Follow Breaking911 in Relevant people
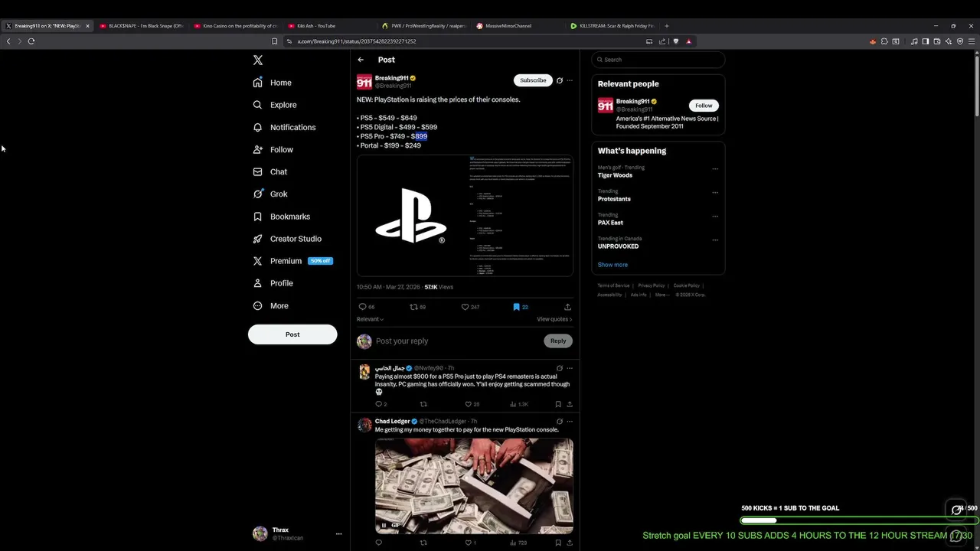Viewport: 980px width, 551px height. pyautogui.click(x=704, y=106)
